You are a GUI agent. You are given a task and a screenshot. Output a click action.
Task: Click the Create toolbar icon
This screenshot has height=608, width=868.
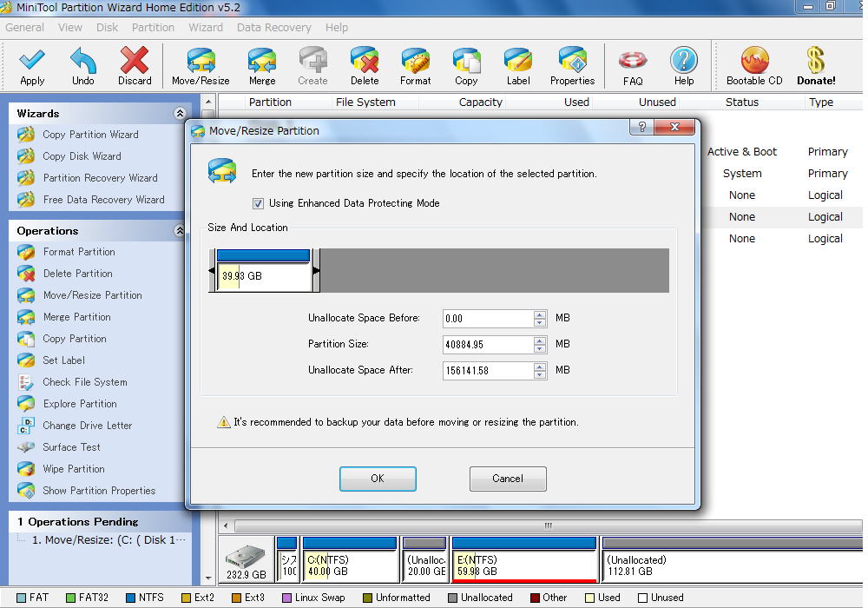pos(312,60)
